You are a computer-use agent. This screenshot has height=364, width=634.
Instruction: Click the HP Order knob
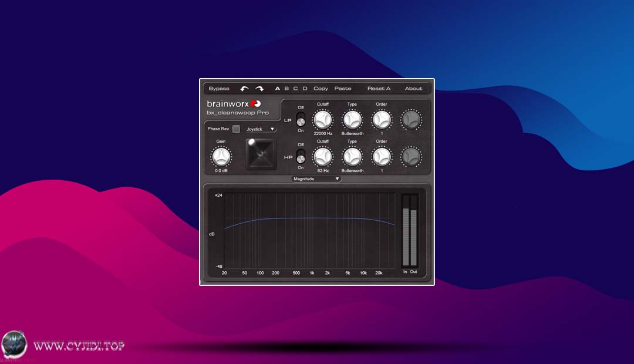coord(382,157)
